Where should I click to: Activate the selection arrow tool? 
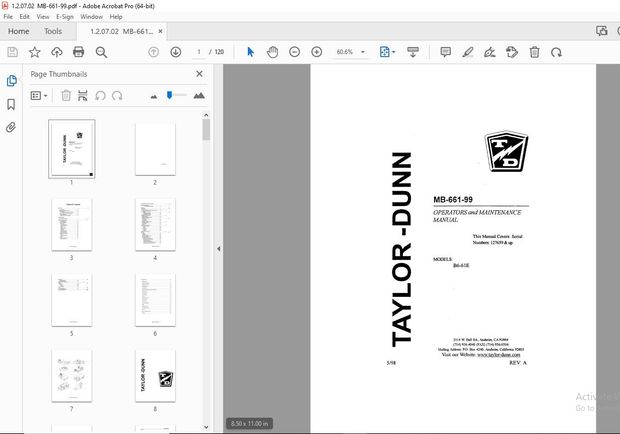[250, 52]
